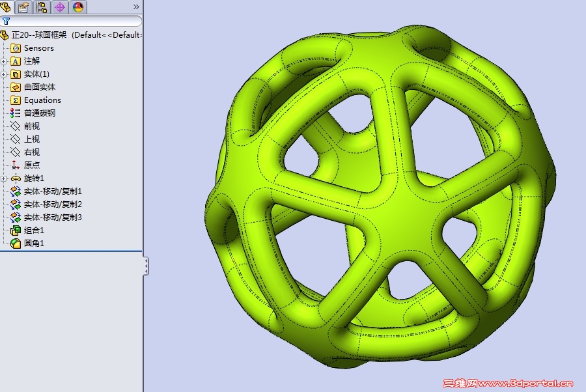Select the 原点 origin label
Image resolution: width=586 pixels, height=392 pixels.
[32, 165]
